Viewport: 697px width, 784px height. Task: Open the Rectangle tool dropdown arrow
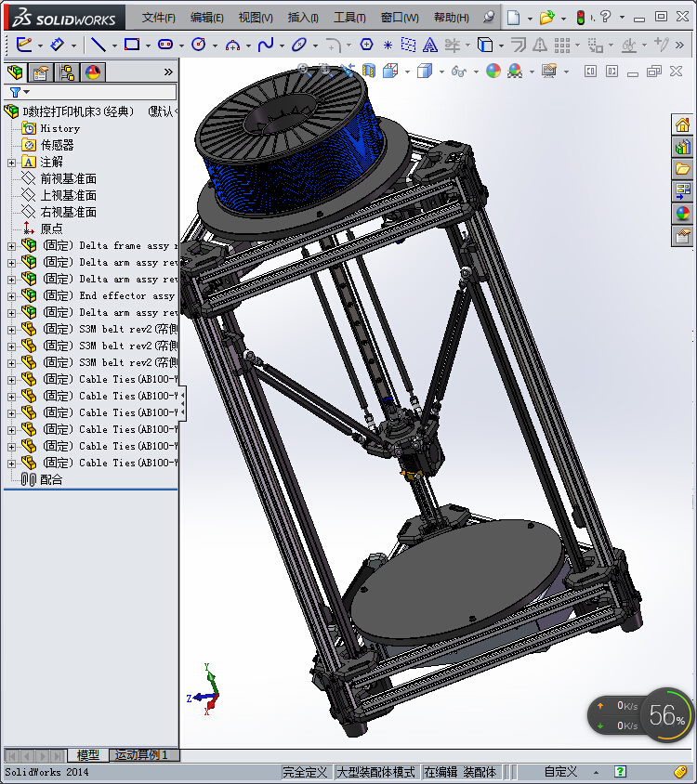[x=148, y=46]
